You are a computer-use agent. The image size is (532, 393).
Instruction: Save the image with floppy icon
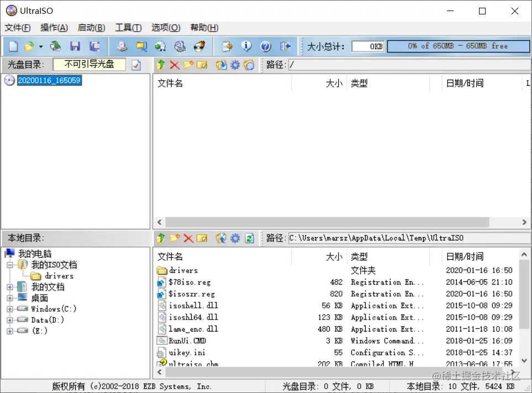pos(75,46)
